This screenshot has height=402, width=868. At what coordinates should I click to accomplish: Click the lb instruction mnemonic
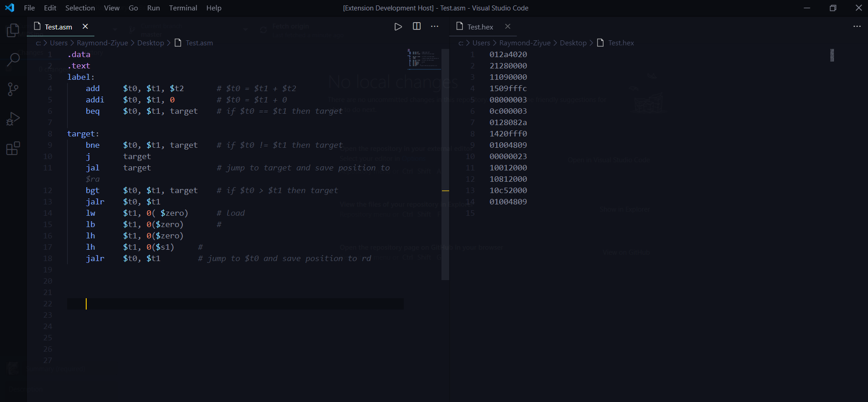click(91, 224)
